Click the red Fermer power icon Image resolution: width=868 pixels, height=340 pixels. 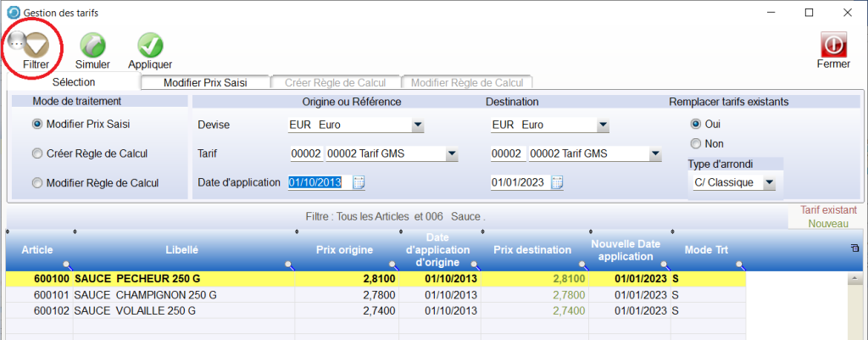pos(832,45)
